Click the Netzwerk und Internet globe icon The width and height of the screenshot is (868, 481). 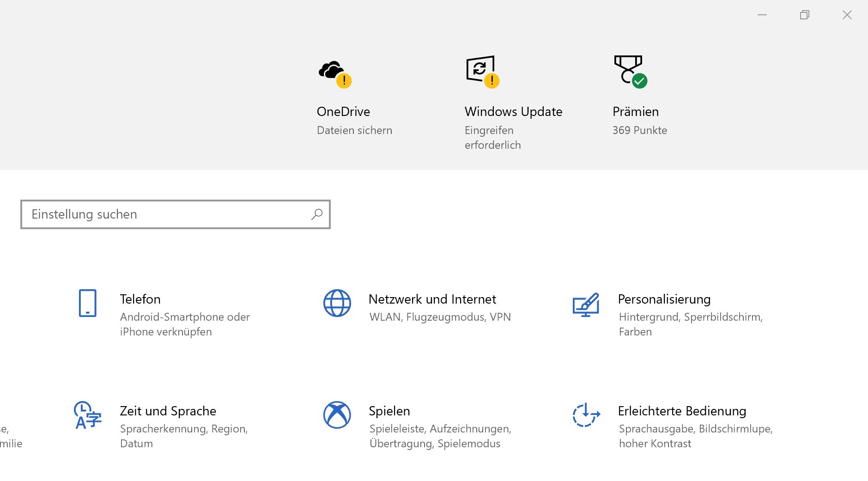pyautogui.click(x=337, y=303)
